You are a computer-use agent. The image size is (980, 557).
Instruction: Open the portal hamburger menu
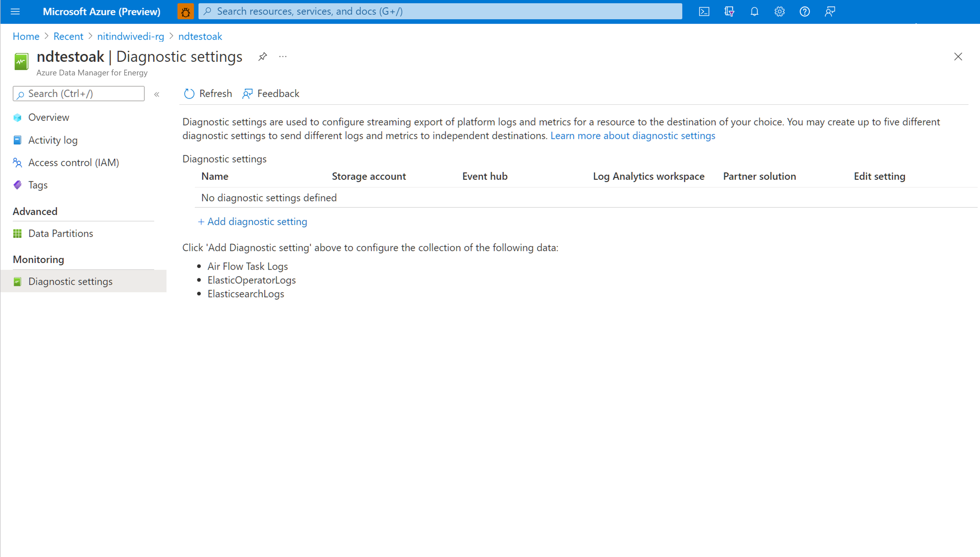pos(15,12)
